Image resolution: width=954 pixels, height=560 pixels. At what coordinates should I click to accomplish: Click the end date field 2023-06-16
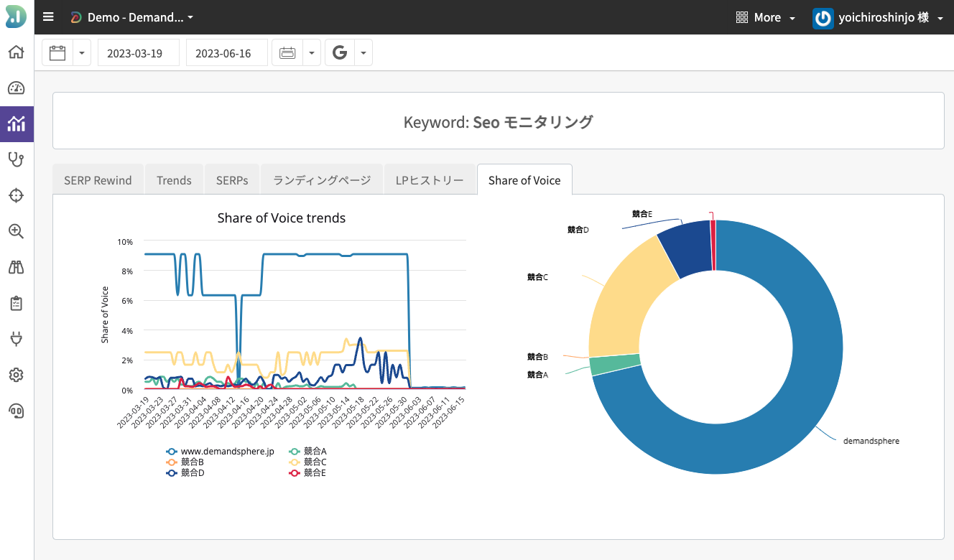tap(227, 52)
